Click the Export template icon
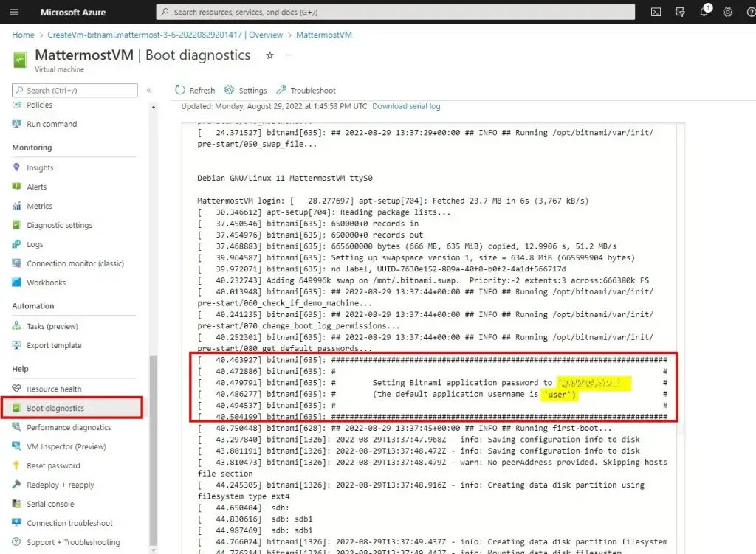Image resolution: width=756 pixels, height=554 pixels. click(x=16, y=345)
